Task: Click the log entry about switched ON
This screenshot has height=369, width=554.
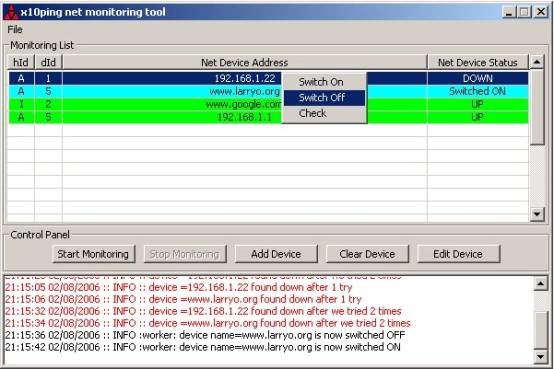Action: 203,347
